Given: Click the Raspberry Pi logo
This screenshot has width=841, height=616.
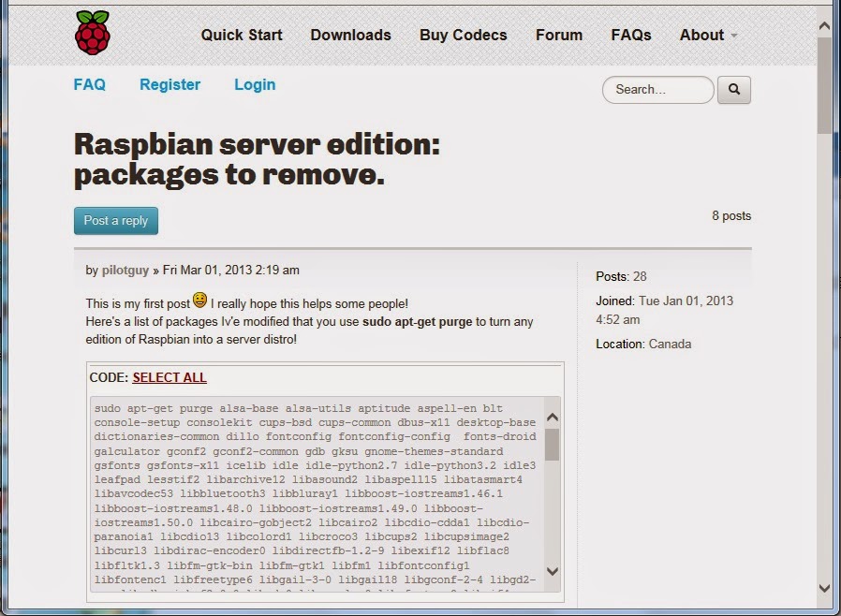Looking at the screenshot, I should (x=93, y=33).
